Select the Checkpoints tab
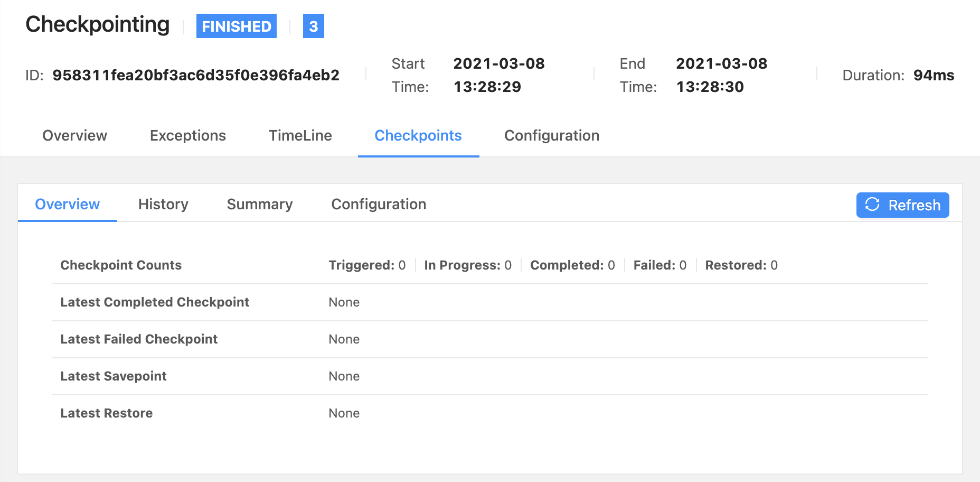The width and height of the screenshot is (980, 482). click(418, 136)
